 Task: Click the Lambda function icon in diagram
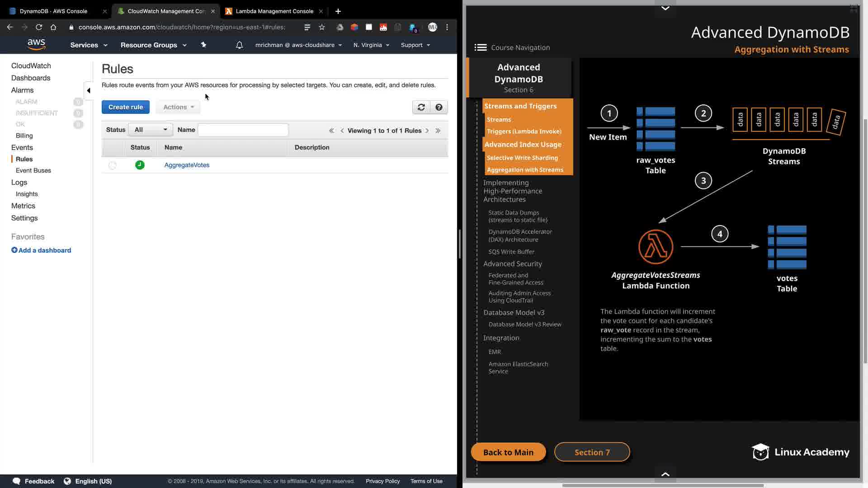(656, 247)
